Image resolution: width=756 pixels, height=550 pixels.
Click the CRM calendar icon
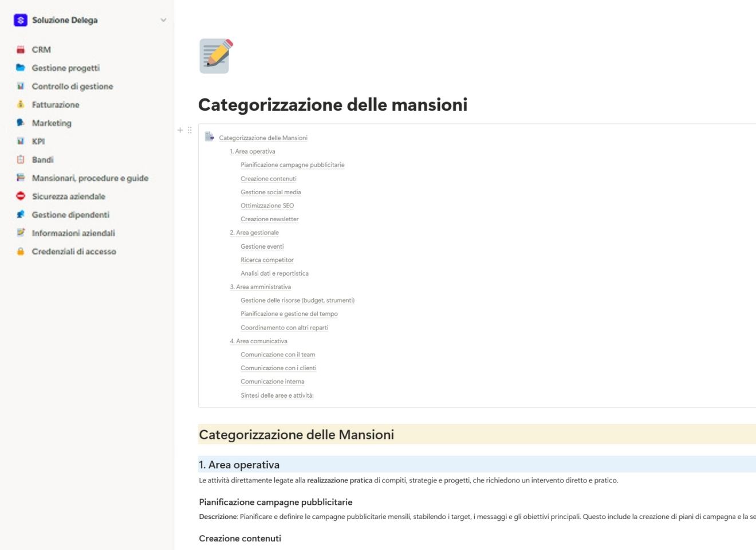tap(21, 49)
